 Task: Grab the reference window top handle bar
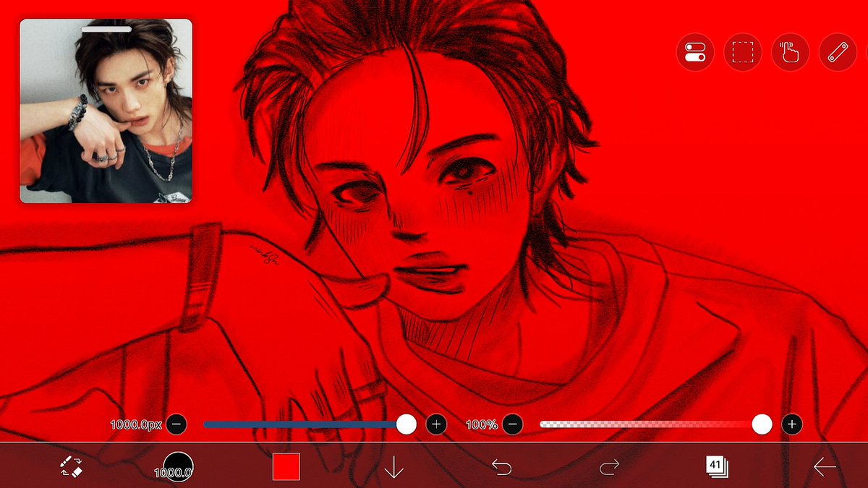pyautogui.click(x=106, y=30)
